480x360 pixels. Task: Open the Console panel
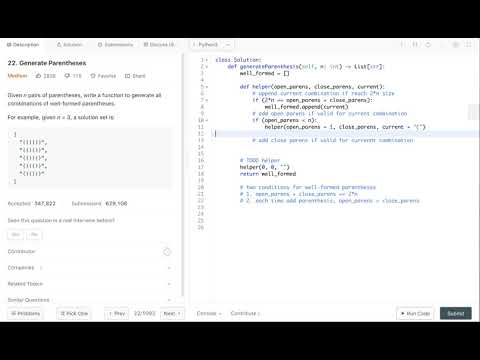pyautogui.click(x=209, y=314)
